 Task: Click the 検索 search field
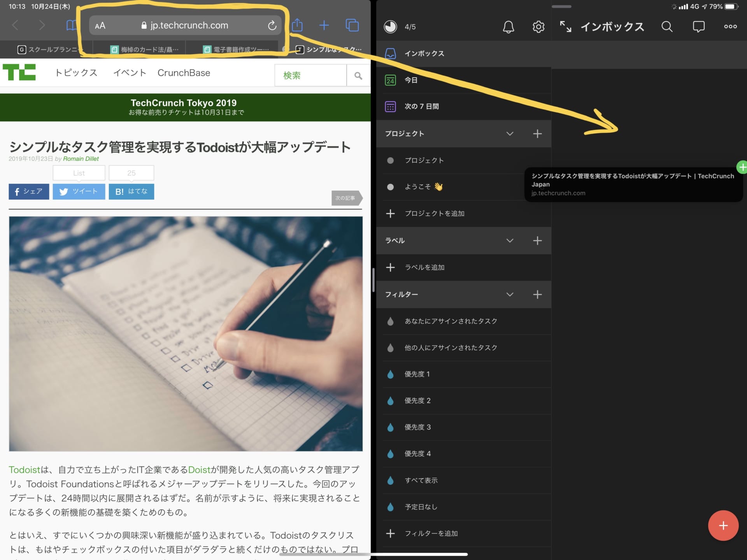click(x=310, y=75)
